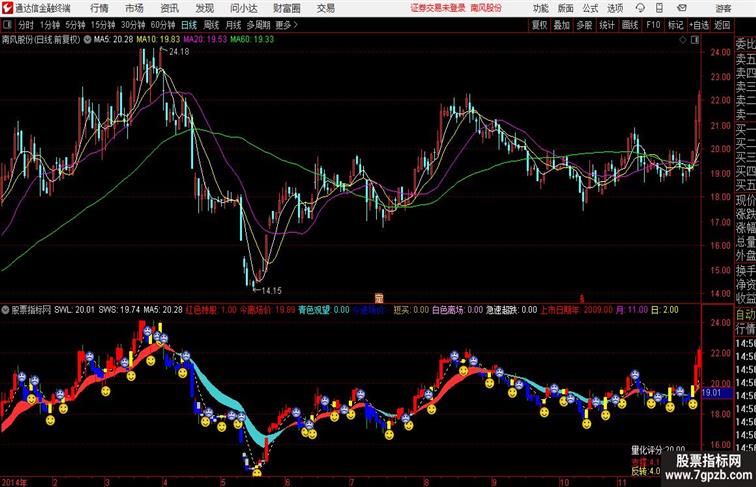The image size is (756, 487).
Task: Toggle the side panel icon beside the diamond
Action: point(695,40)
